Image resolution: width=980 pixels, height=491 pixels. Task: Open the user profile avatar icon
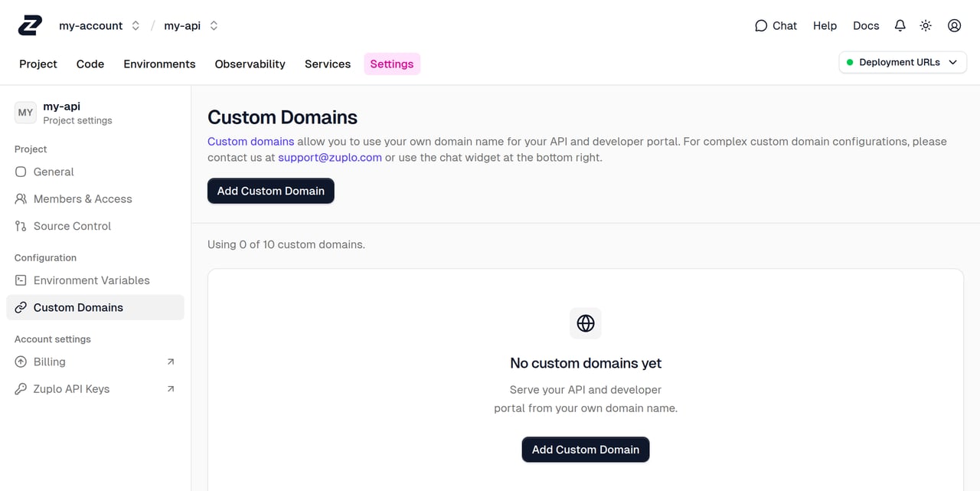954,25
